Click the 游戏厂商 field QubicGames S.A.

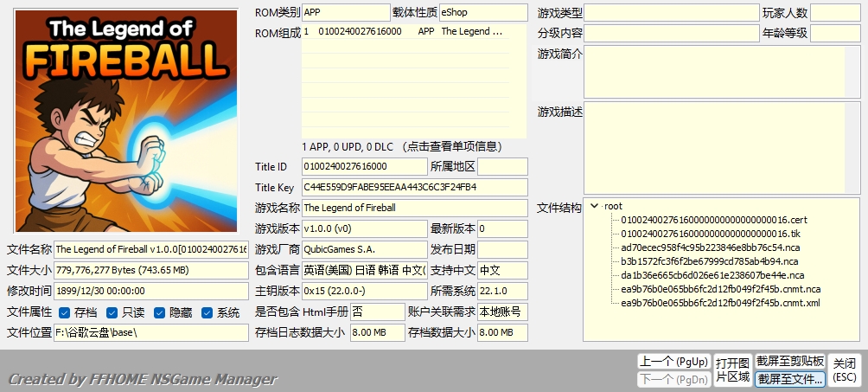point(365,249)
